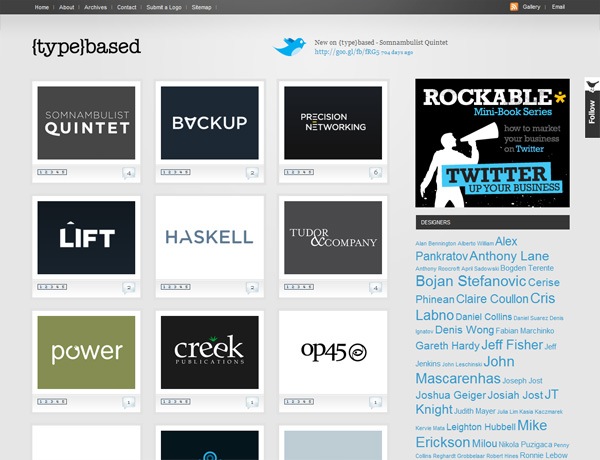Viewport: 600px width, 460px height.
Task: Open comments bubble on Somnambulist Quintet card
Action: click(129, 173)
